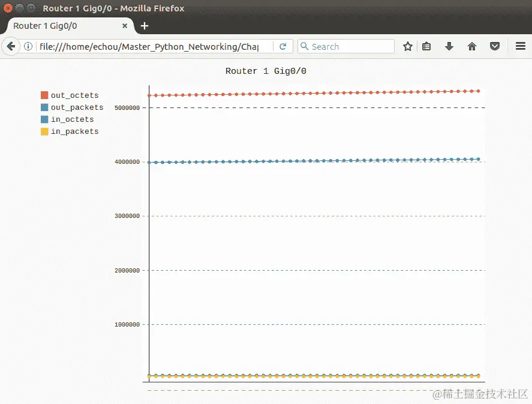Click the last blue data point near 4000000
The image size is (532, 404).
[478, 159]
